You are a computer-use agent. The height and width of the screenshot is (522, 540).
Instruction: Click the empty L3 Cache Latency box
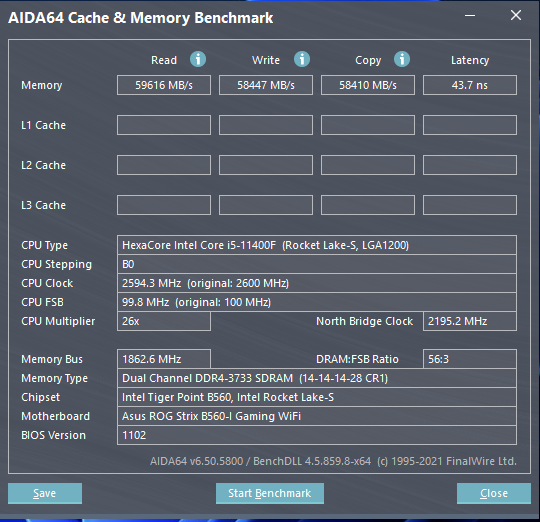coord(470,205)
